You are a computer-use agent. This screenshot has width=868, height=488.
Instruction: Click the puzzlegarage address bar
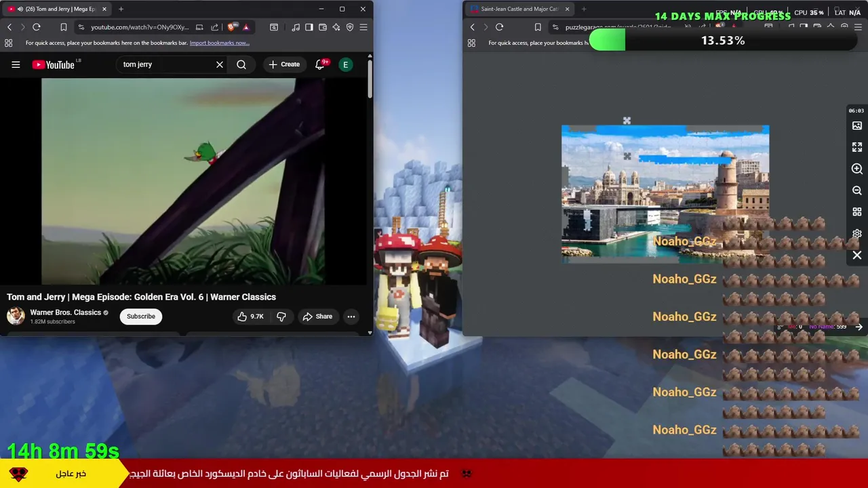tap(617, 27)
